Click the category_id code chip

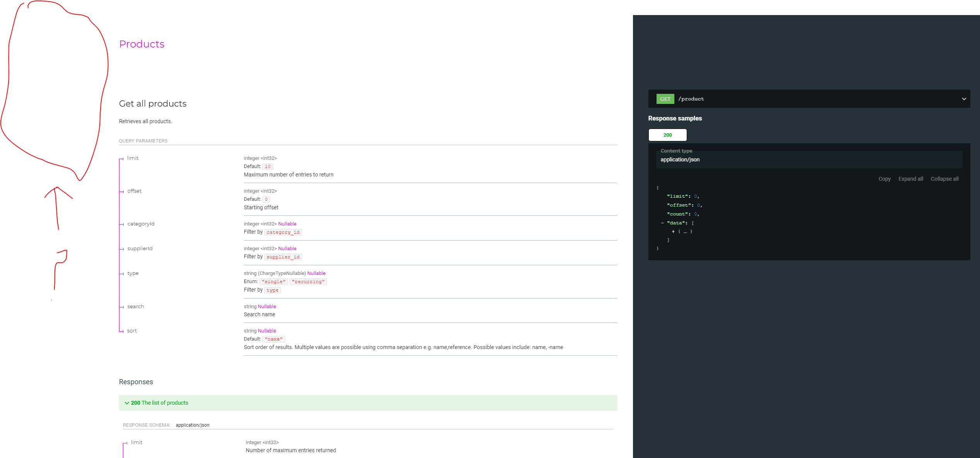coord(283,232)
